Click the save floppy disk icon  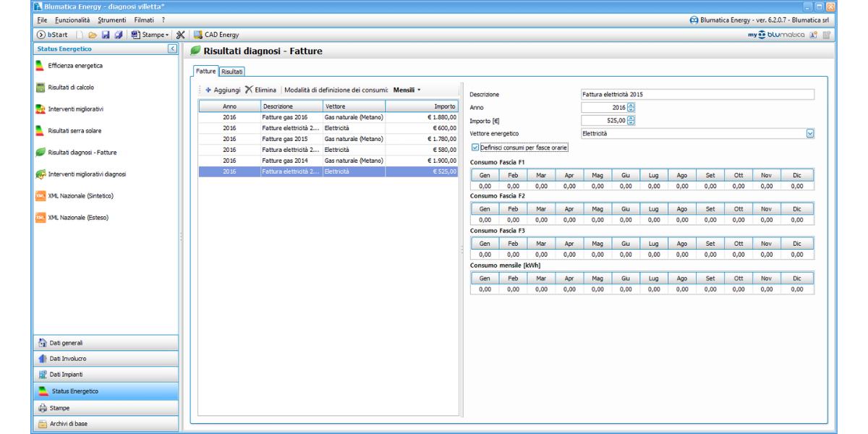(106, 35)
